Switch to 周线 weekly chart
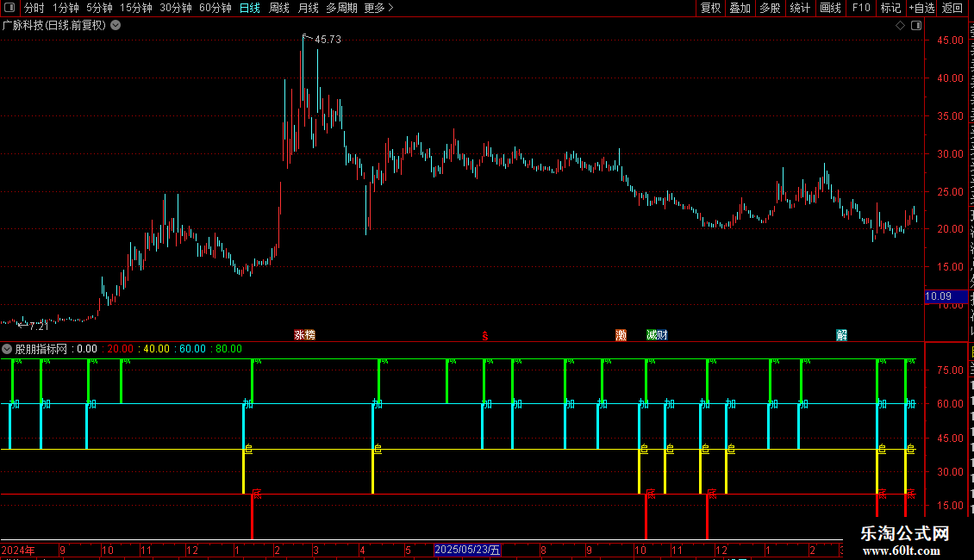 pyautogui.click(x=279, y=8)
